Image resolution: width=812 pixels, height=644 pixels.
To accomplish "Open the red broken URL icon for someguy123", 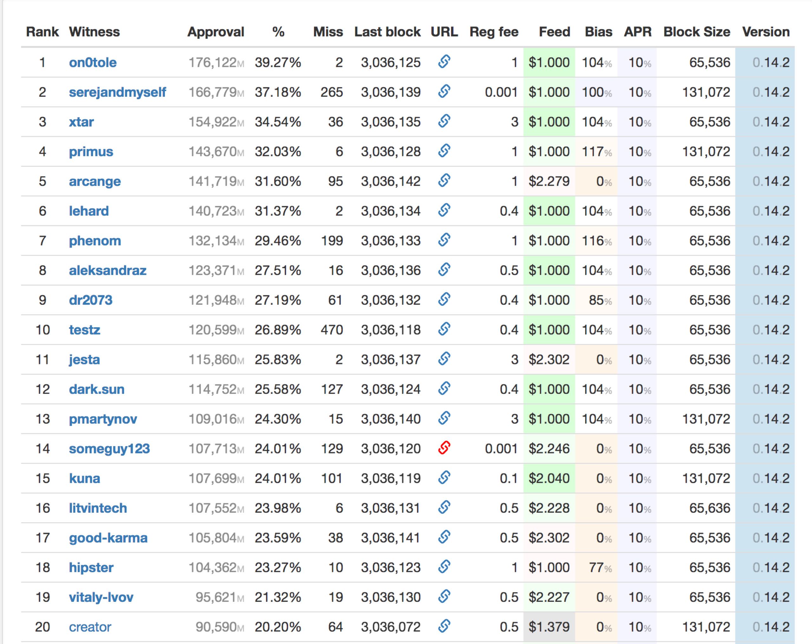I will click(444, 448).
